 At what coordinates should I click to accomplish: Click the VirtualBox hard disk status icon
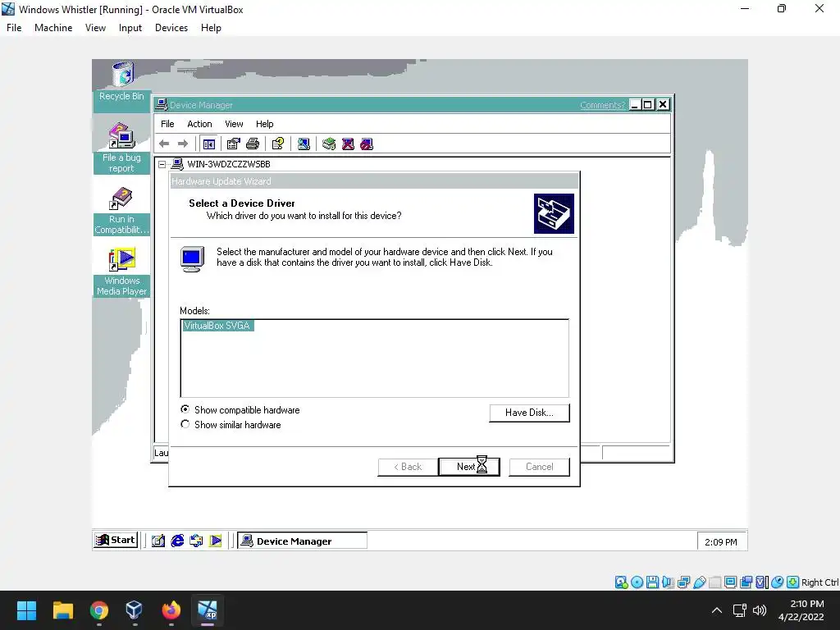pyautogui.click(x=622, y=582)
